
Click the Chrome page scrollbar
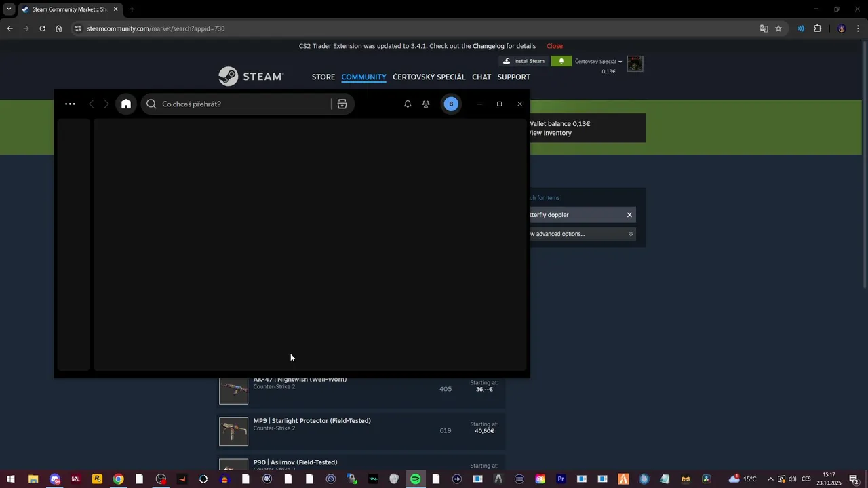click(x=864, y=166)
